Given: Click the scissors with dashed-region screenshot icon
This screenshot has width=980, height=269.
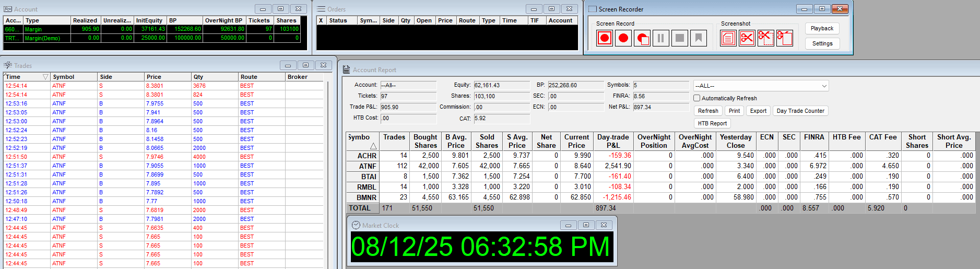Looking at the screenshot, I should (x=765, y=38).
